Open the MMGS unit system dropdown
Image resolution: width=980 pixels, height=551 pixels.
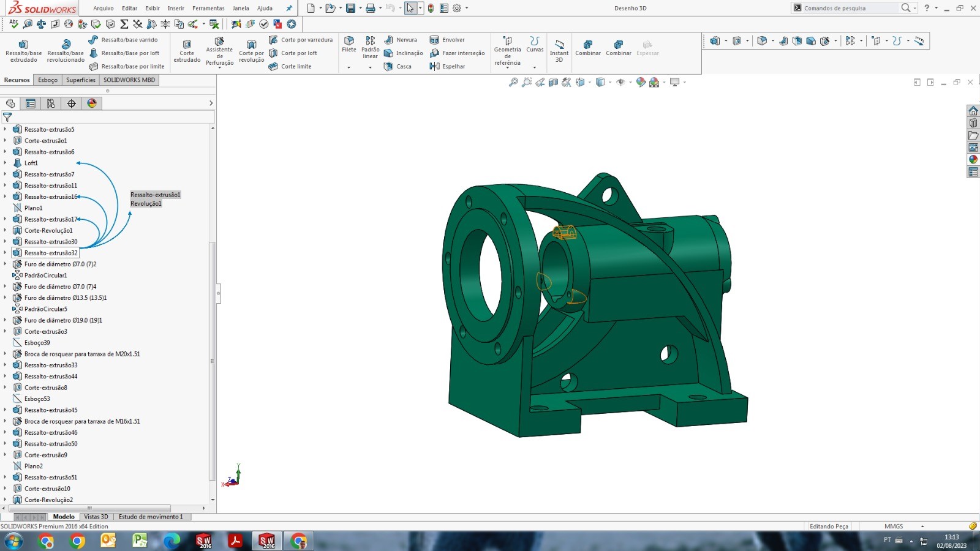(922, 527)
